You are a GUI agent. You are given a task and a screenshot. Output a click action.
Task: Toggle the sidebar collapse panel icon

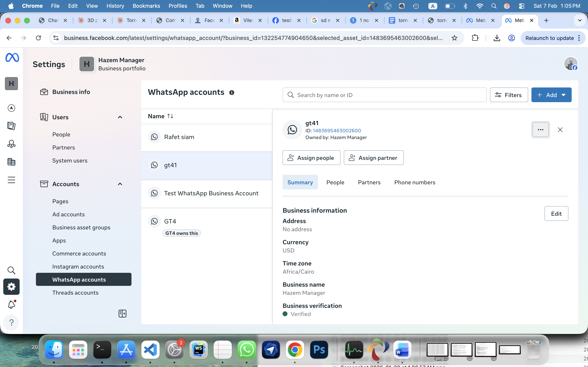pyautogui.click(x=122, y=314)
